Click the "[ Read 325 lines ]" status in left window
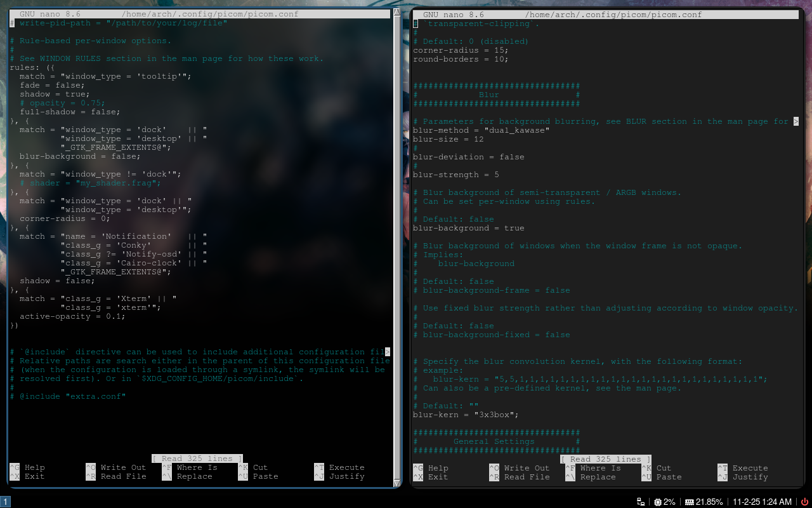The width and height of the screenshot is (812, 508). tap(197, 458)
